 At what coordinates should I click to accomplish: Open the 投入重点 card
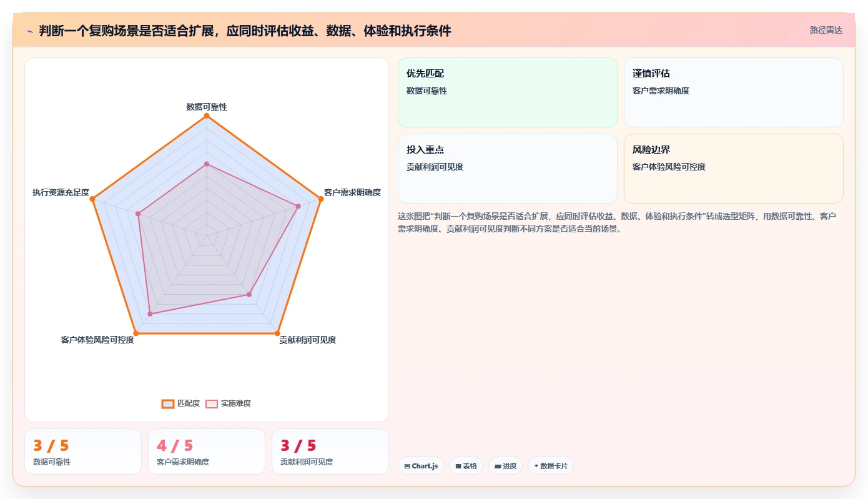pos(507,169)
